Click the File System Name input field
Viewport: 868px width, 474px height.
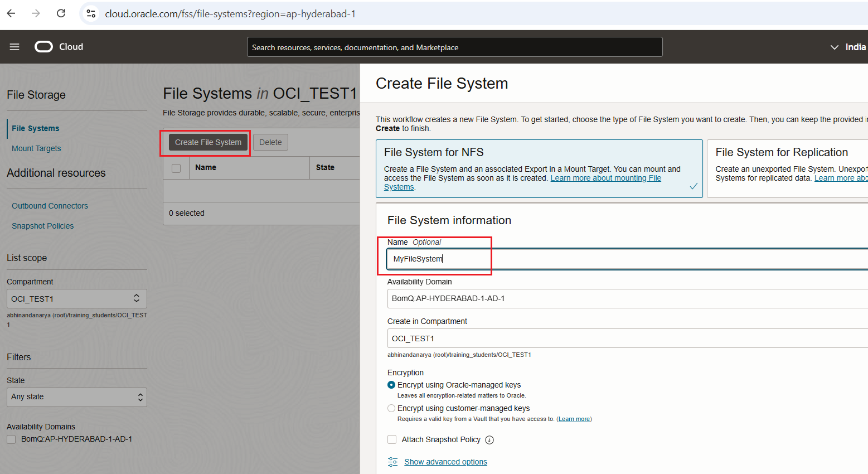[x=624, y=259]
